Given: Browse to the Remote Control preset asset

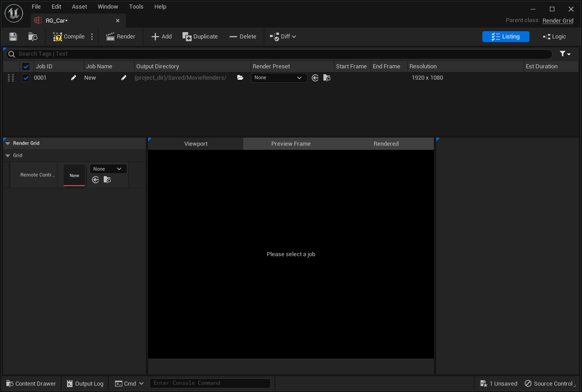Looking at the screenshot, I should [107, 180].
